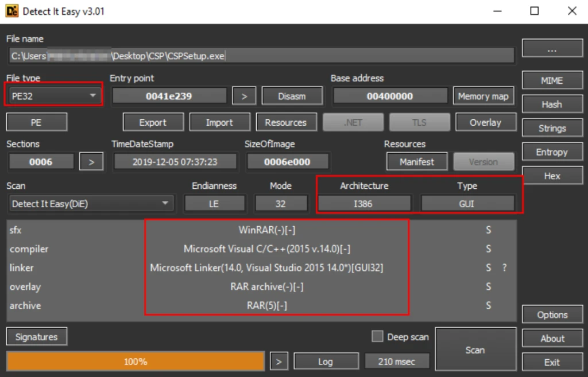
Task: View the Manifest resource
Action: pos(416,162)
